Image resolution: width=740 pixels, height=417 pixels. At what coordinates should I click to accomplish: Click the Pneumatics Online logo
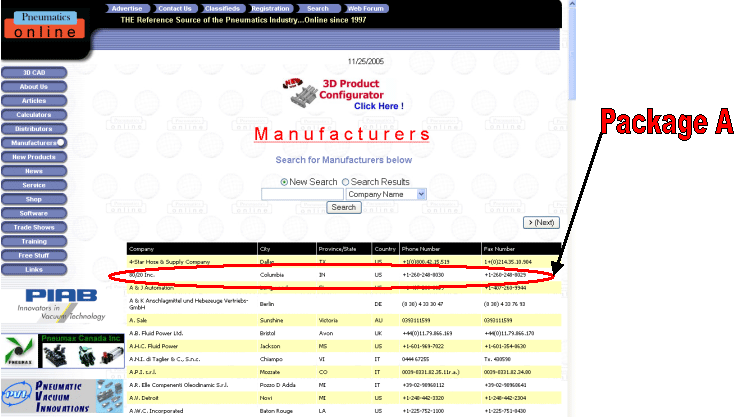click(45, 25)
